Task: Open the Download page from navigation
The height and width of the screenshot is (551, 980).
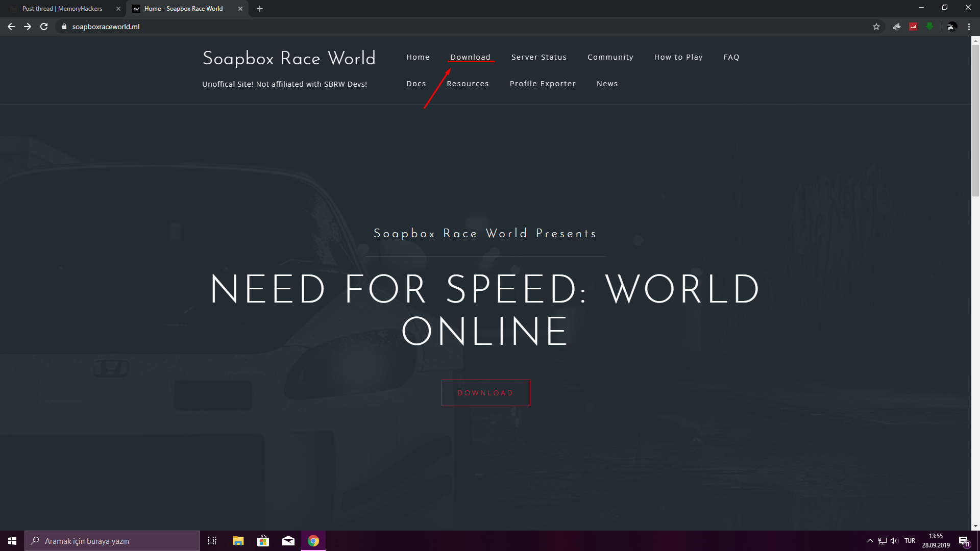Action: (470, 57)
